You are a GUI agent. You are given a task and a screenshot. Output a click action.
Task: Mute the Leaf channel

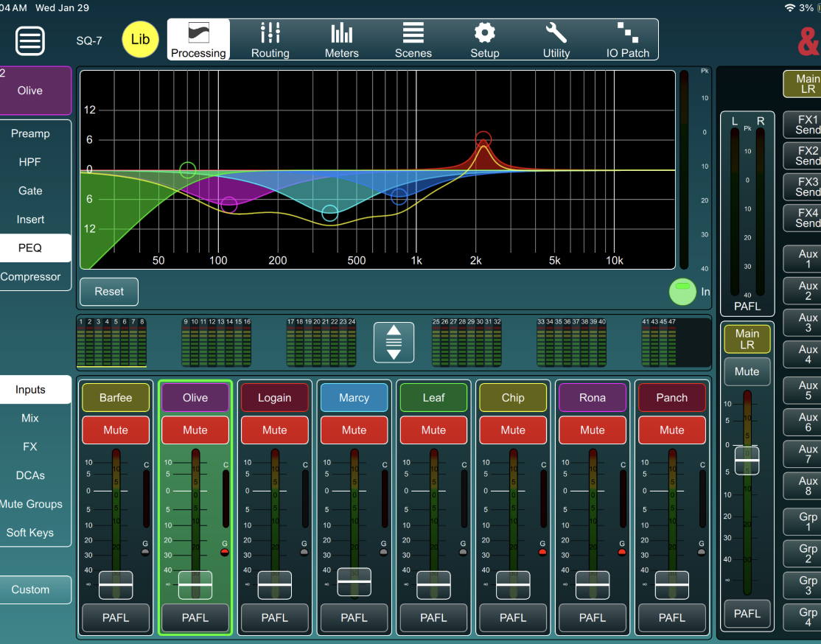tap(433, 430)
